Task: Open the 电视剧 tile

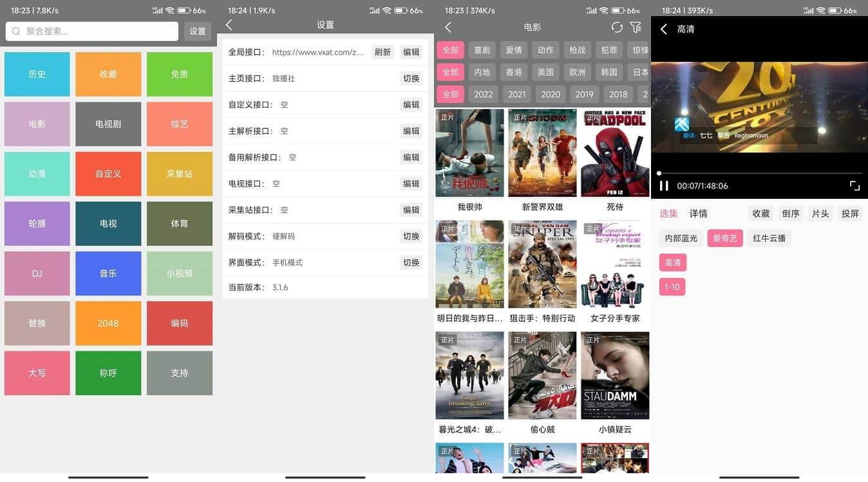Action: tap(108, 124)
